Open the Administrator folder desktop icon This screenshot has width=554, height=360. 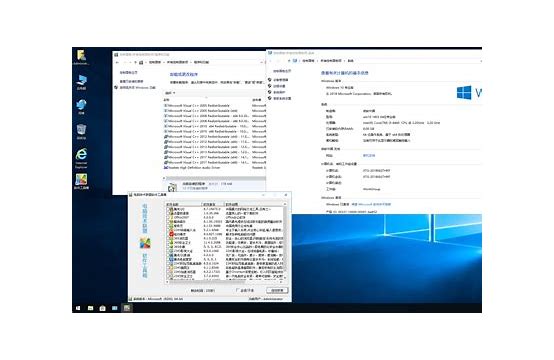pos(81,57)
